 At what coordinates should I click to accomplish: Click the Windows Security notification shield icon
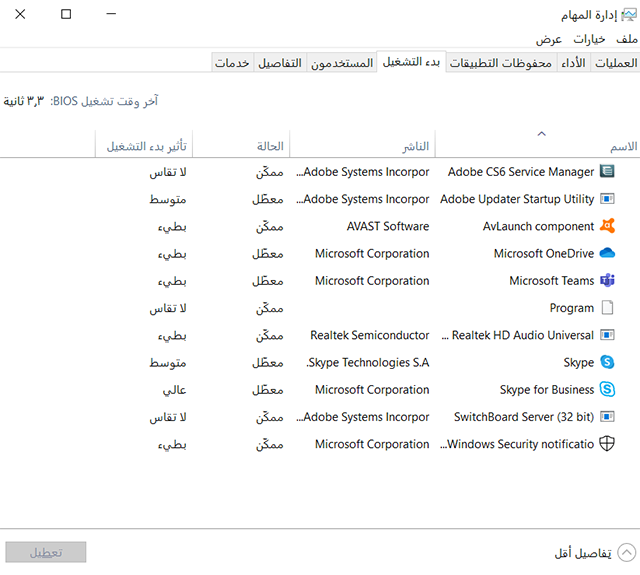[607, 444]
